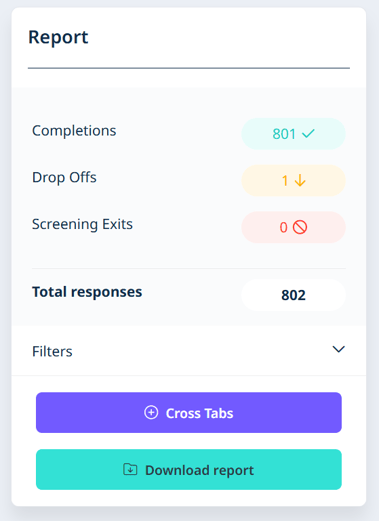Click the Total responses label
379x521 pixels.
pyautogui.click(x=87, y=292)
